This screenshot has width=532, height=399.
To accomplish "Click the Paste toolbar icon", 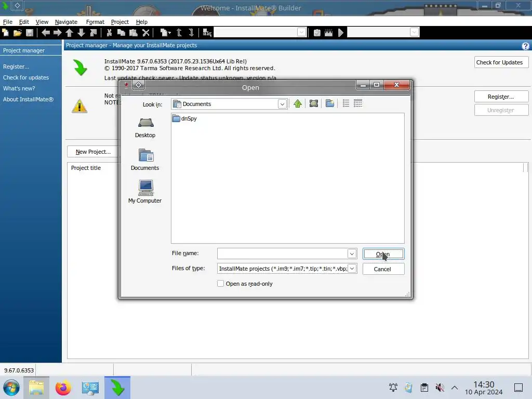I will tap(134, 33).
